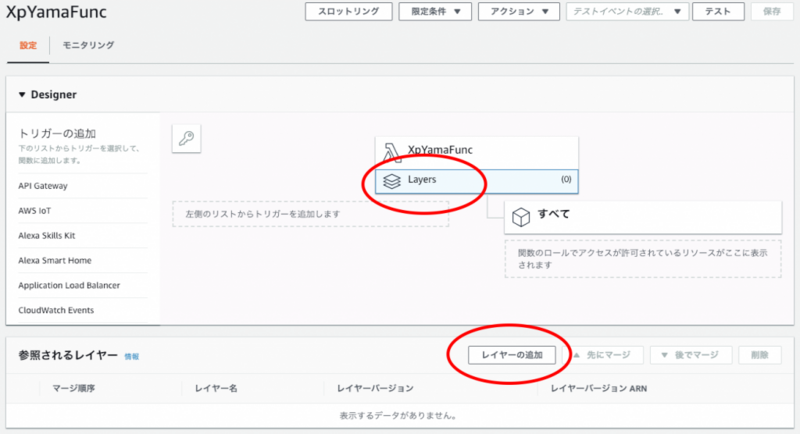The height and width of the screenshot is (434, 800).
Task: Click the レイヤー名 column header
Action: click(216, 389)
